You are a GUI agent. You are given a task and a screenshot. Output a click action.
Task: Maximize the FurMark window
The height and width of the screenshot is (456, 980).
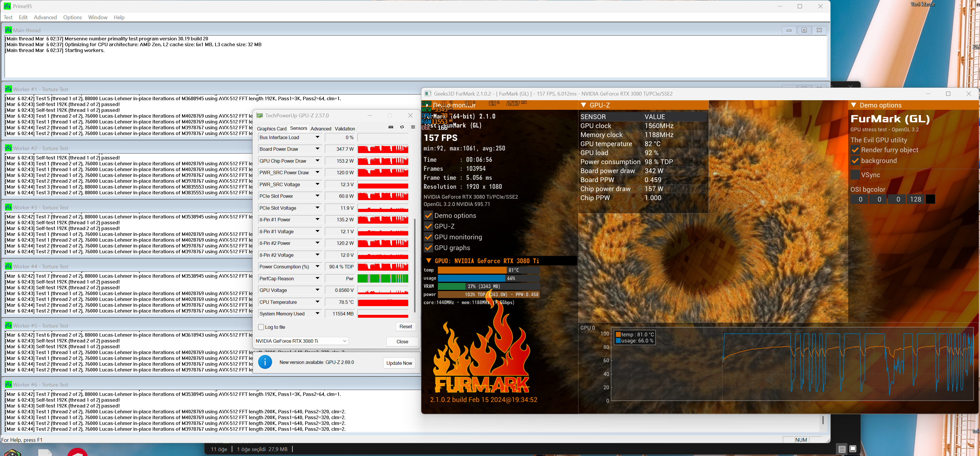948,94
